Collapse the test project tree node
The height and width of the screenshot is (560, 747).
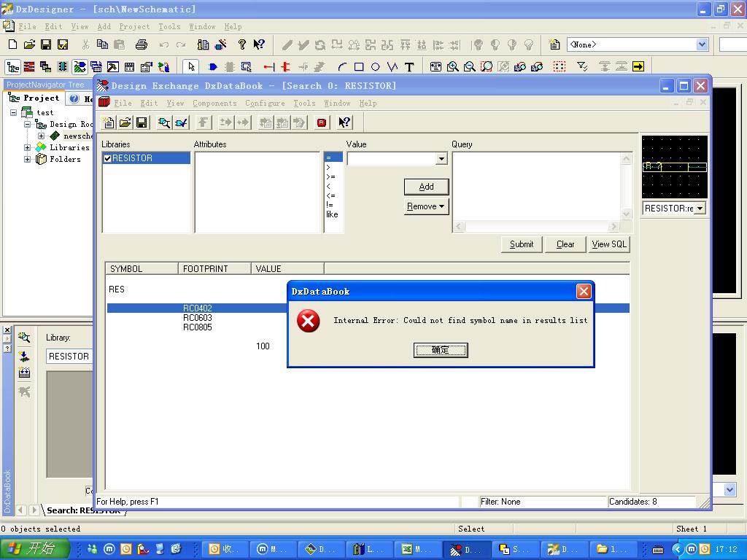point(13,112)
